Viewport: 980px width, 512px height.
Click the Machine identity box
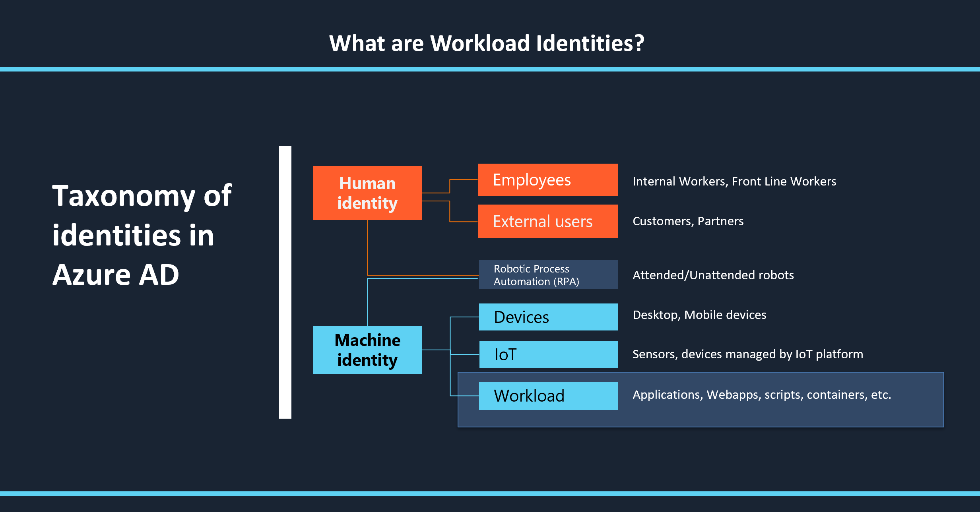[x=367, y=350]
